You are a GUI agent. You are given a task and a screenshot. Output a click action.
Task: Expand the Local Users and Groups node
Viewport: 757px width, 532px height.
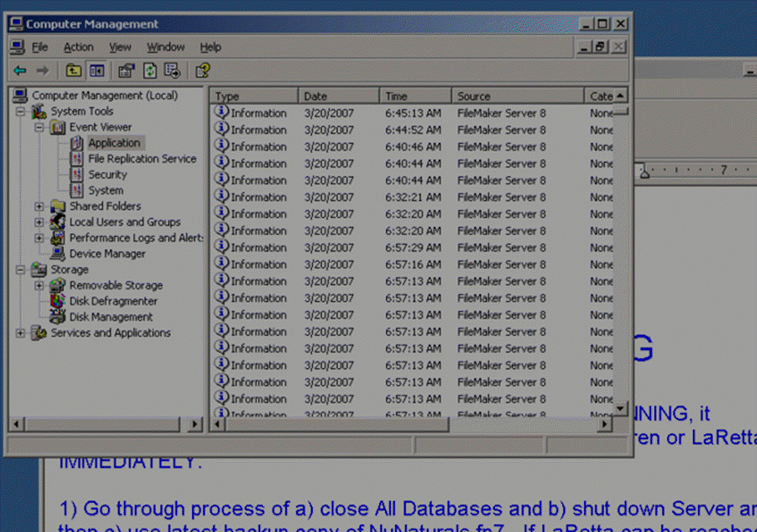click(39, 222)
